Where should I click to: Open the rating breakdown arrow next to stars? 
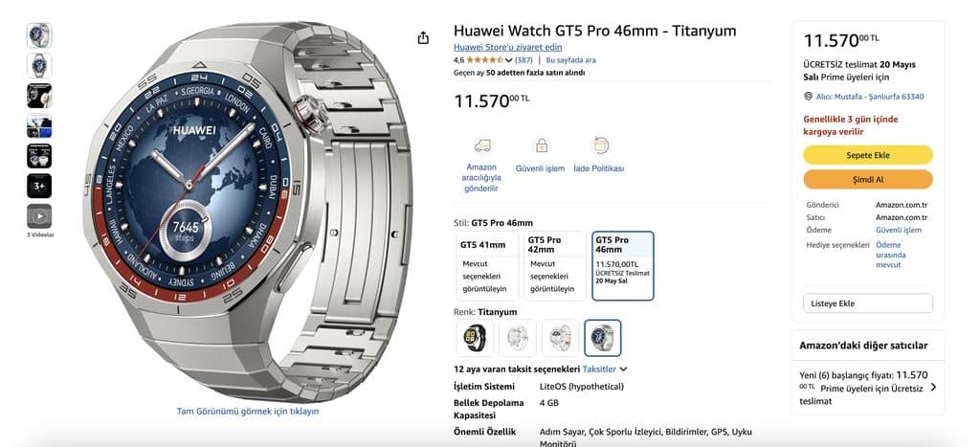point(509,60)
